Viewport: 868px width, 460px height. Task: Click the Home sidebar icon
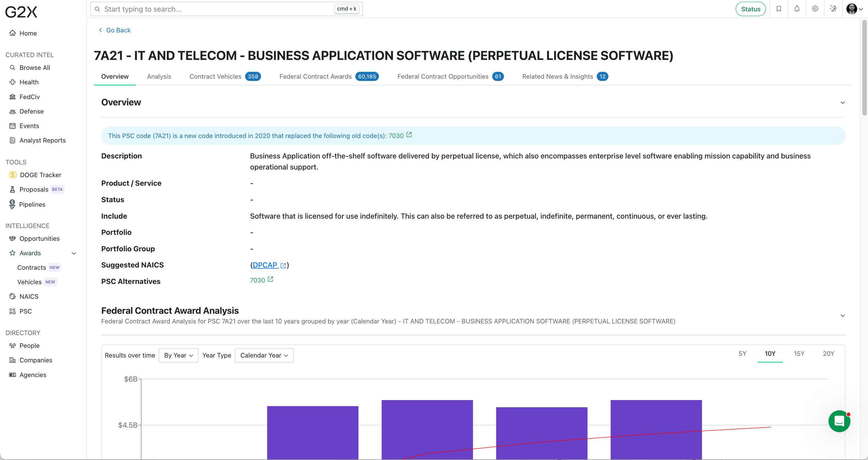12,33
